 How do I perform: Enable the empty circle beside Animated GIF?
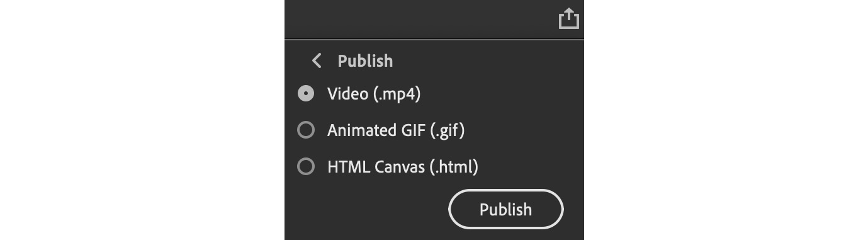pyautogui.click(x=306, y=130)
